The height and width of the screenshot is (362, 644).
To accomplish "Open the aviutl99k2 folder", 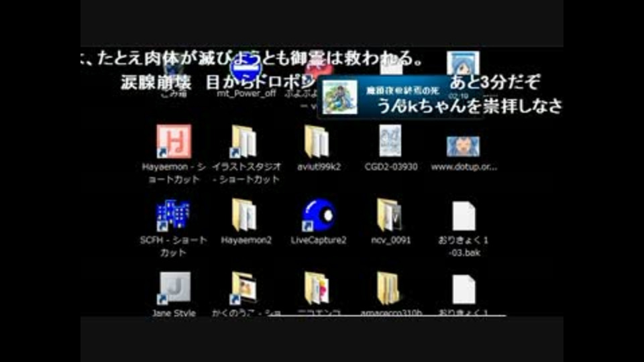I will (317, 141).
